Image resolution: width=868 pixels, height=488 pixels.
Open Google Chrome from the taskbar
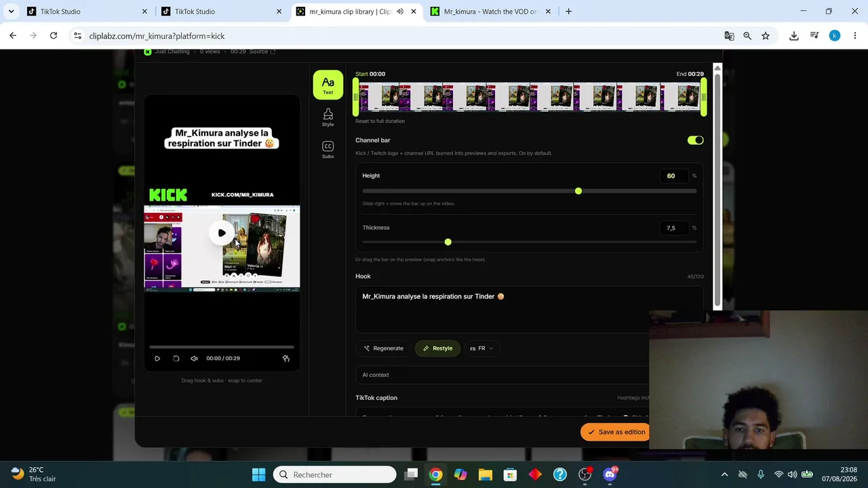[x=435, y=474]
